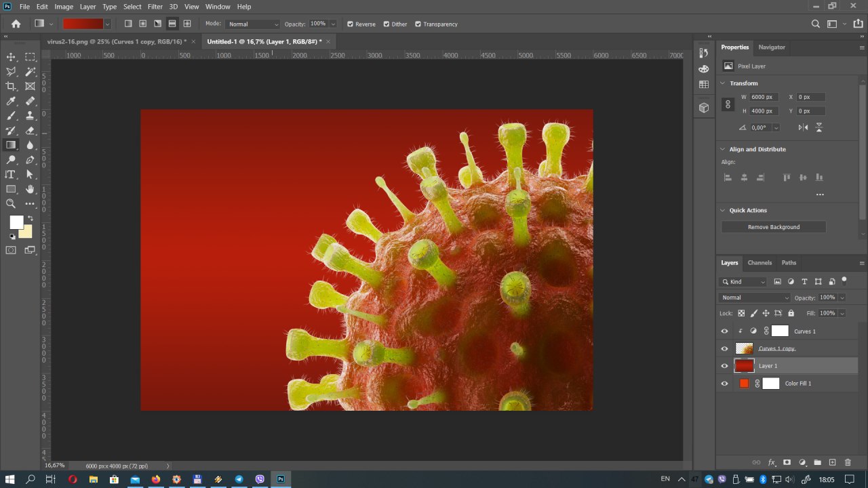Delete layer with the trash icon
This screenshot has width=868, height=488.
848,462
